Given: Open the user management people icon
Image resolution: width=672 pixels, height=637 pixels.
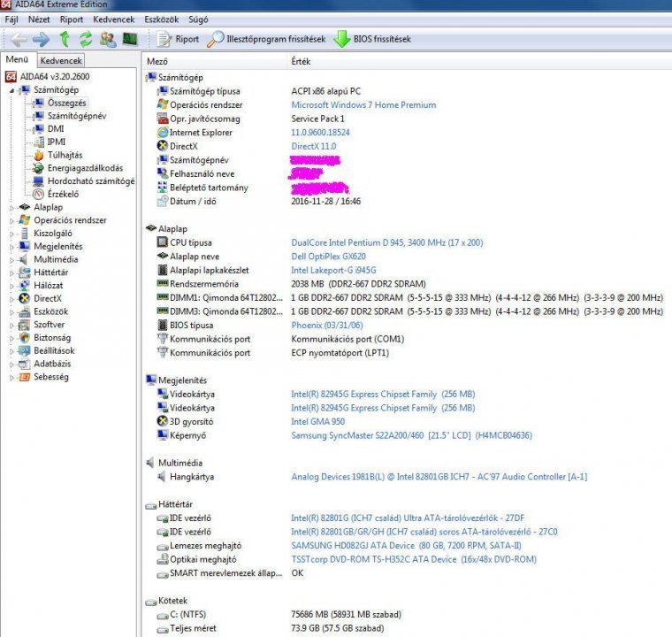Looking at the screenshot, I should [x=108, y=40].
